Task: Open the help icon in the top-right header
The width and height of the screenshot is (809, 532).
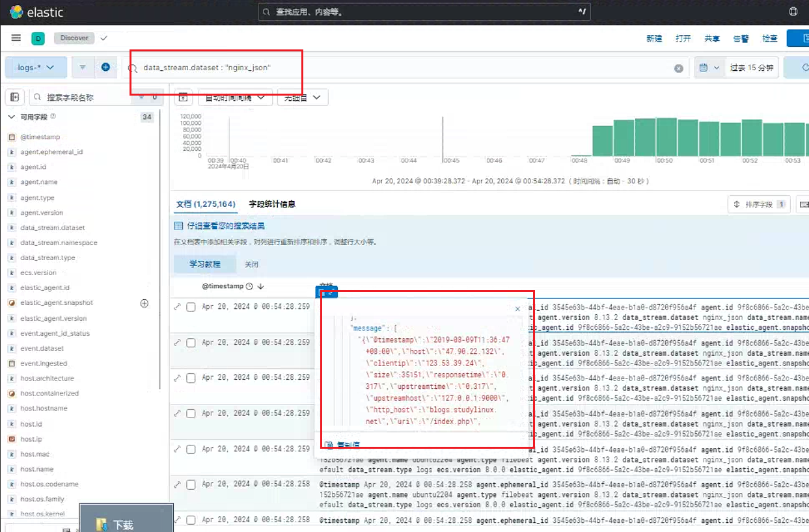Action: pyautogui.click(x=793, y=12)
